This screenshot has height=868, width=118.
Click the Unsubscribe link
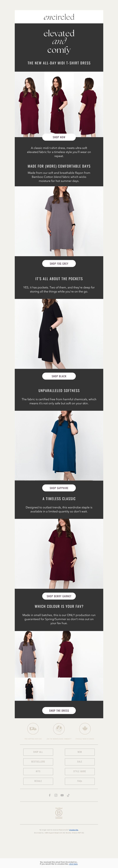pos(74,830)
